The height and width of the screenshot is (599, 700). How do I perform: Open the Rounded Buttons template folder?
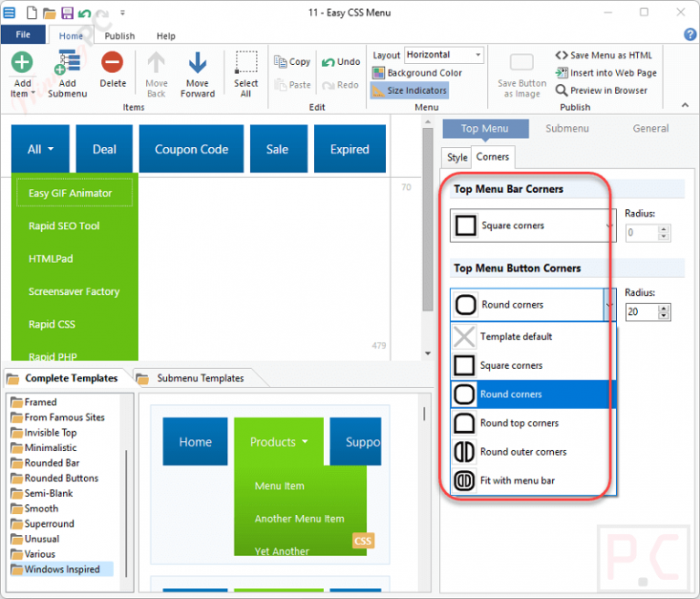[61, 478]
